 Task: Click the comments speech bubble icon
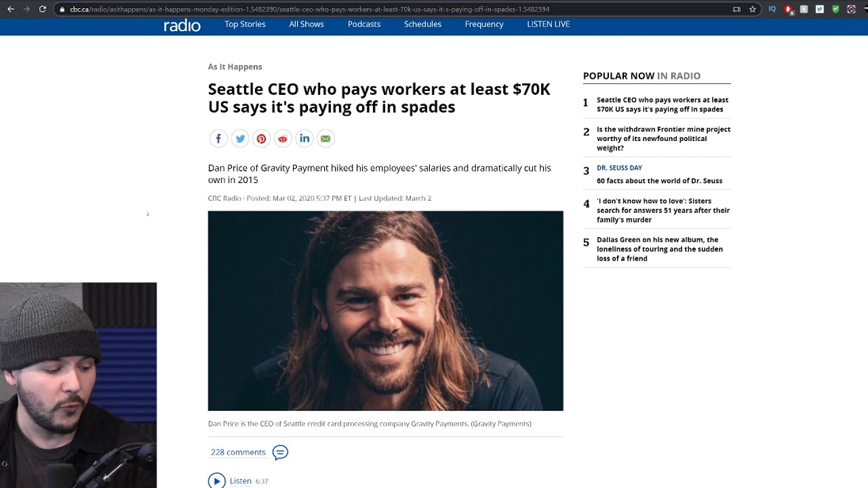[280, 452]
